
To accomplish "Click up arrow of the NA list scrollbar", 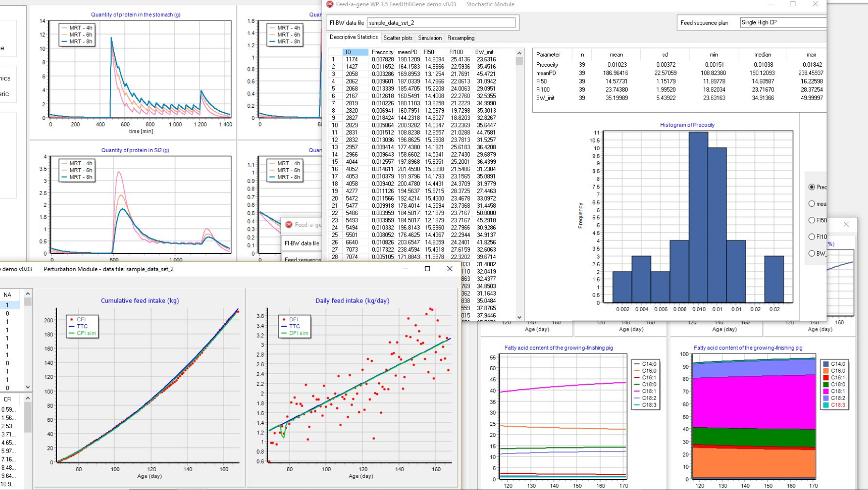I will point(28,293).
